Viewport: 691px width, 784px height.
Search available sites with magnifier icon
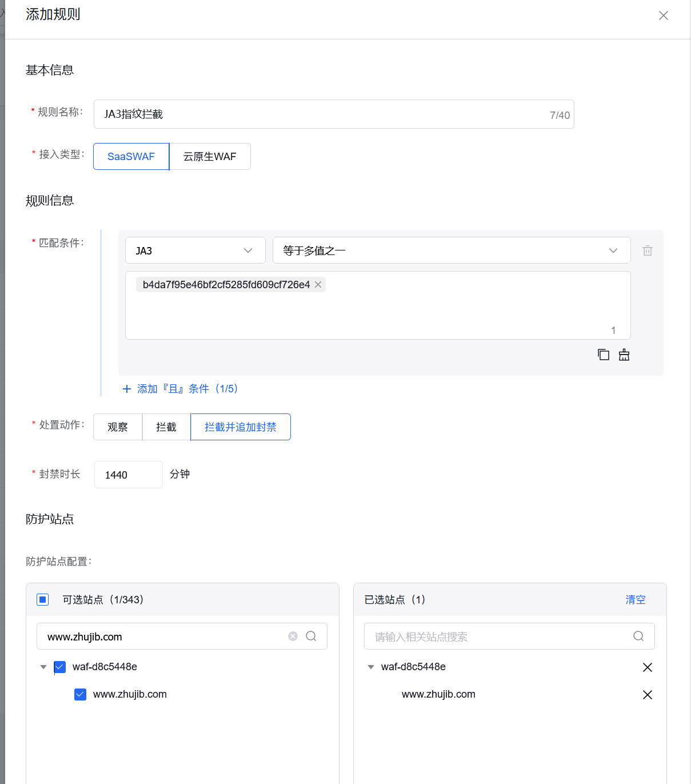click(311, 636)
